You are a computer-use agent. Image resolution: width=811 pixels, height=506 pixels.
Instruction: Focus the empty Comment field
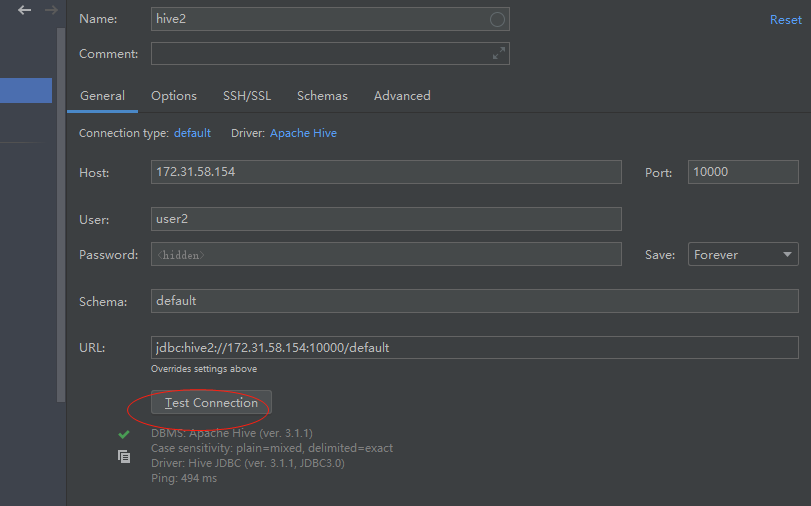(x=330, y=54)
